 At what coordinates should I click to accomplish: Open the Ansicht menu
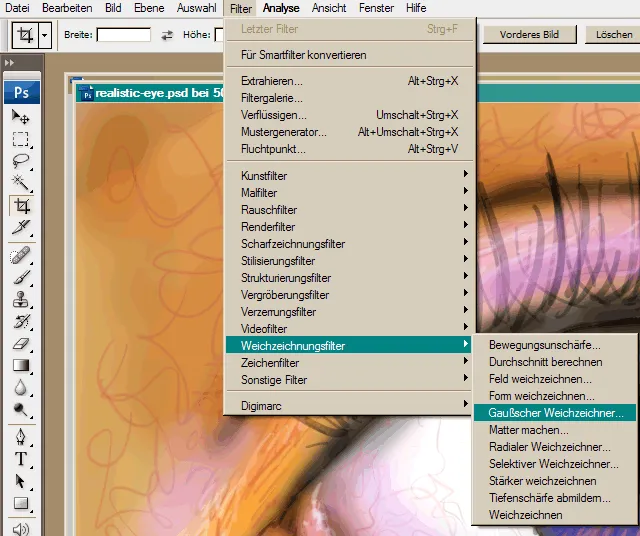click(x=329, y=8)
